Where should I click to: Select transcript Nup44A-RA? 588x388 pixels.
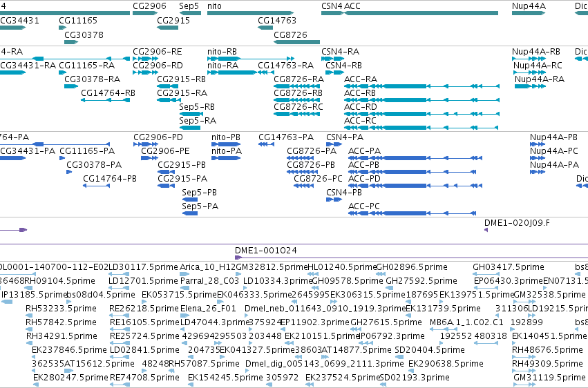(x=530, y=86)
